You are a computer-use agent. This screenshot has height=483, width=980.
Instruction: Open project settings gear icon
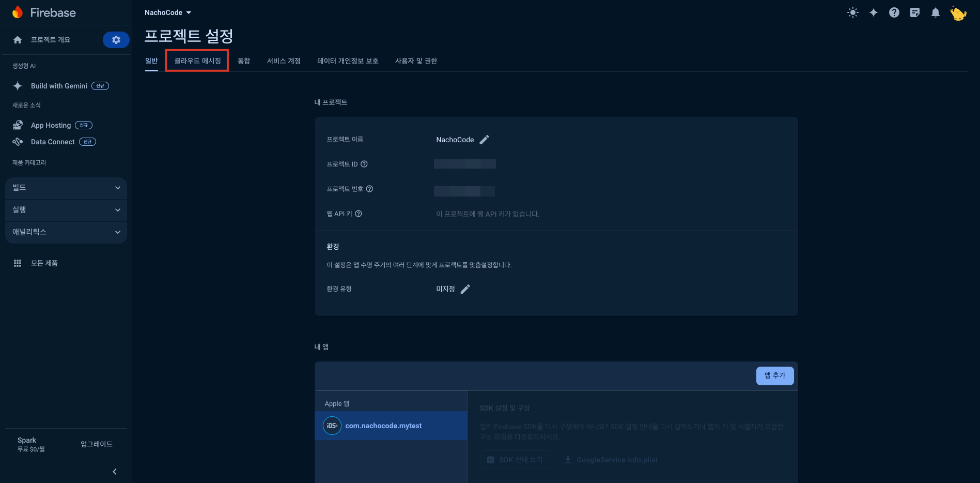click(x=116, y=40)
